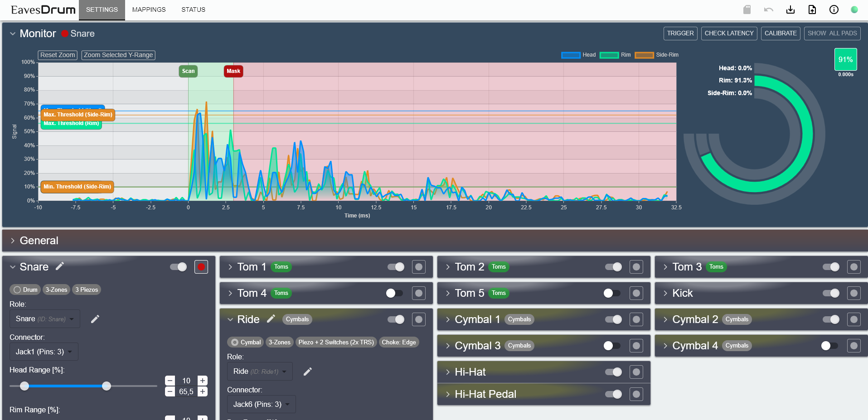Open the Jack6 connector dropdown for Ride
This screenshot has width=868, height=420.
pyautogui.click(x=261, y=404)
